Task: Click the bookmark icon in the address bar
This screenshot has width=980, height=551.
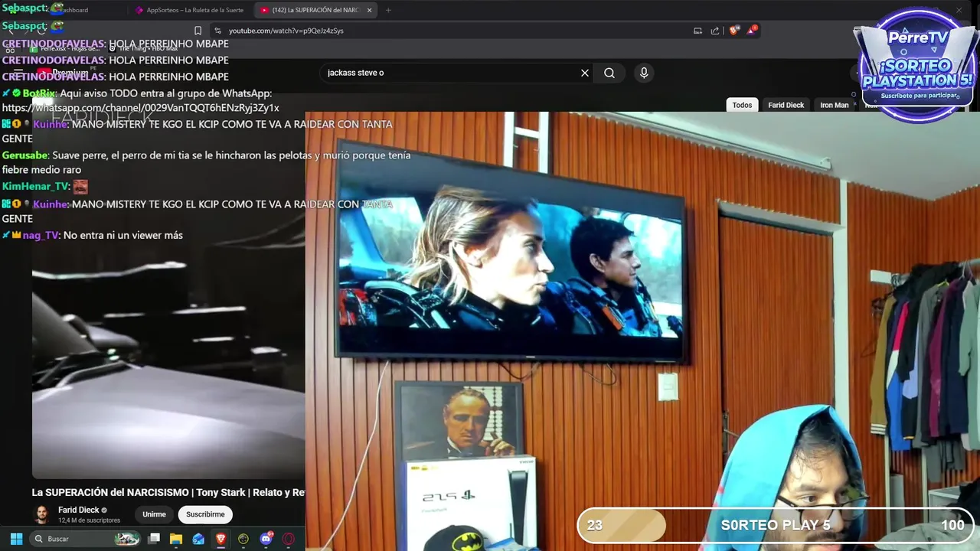Action: pyautogui.click(x=198, y=31)
